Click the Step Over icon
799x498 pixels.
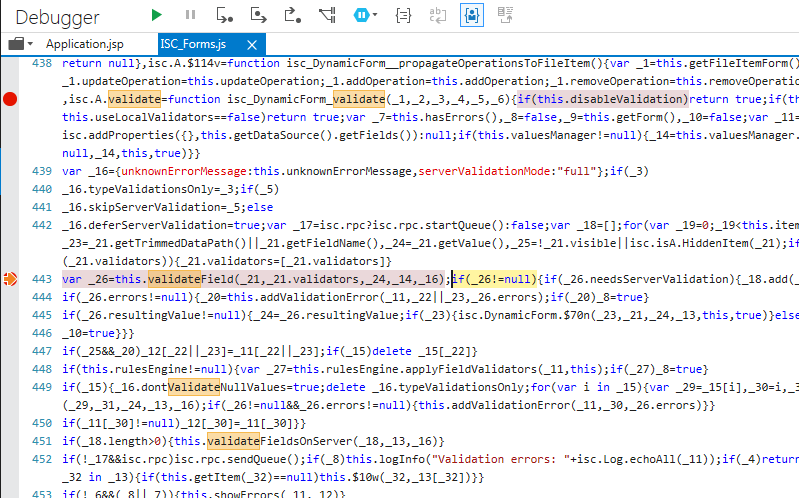pyautogui.click(x=259, y=15)
